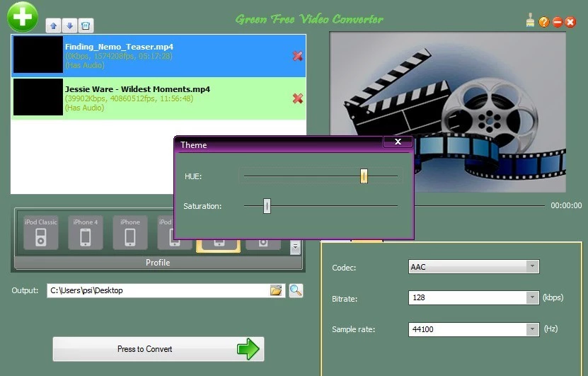Open the Codec dropdown showing AAC

coord(531,267)
